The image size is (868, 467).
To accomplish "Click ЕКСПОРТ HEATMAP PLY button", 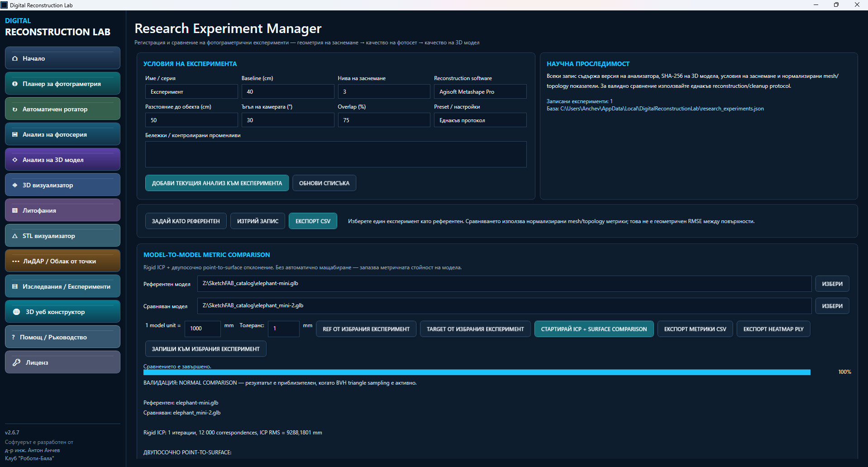I will [773, 329].
